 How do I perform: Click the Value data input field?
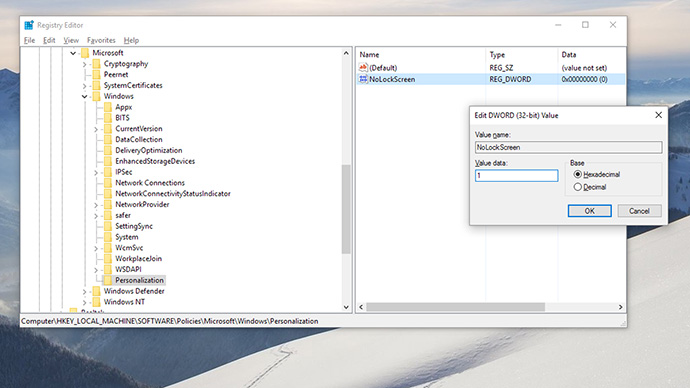[517, 176]
